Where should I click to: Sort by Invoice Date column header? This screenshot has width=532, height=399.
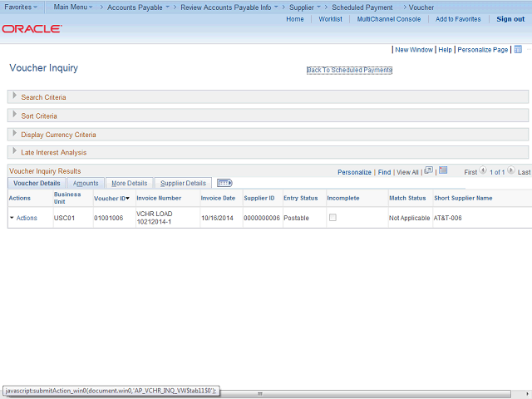coord(218,198)
